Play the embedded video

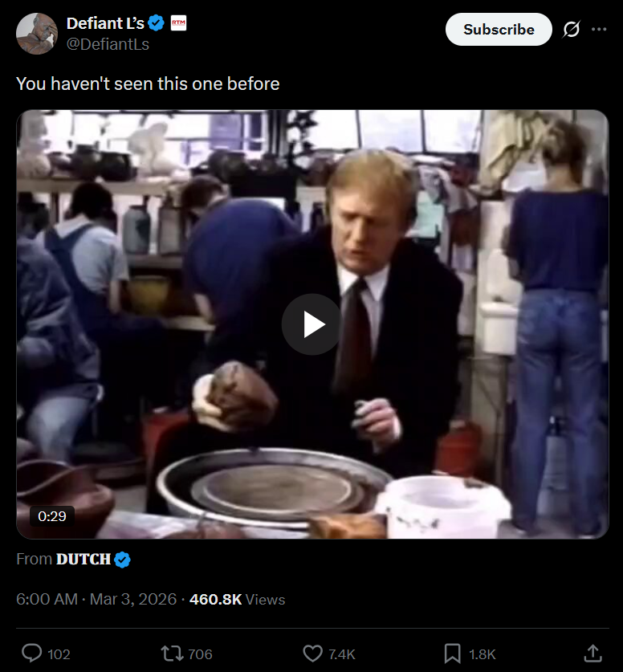point(312,324)
